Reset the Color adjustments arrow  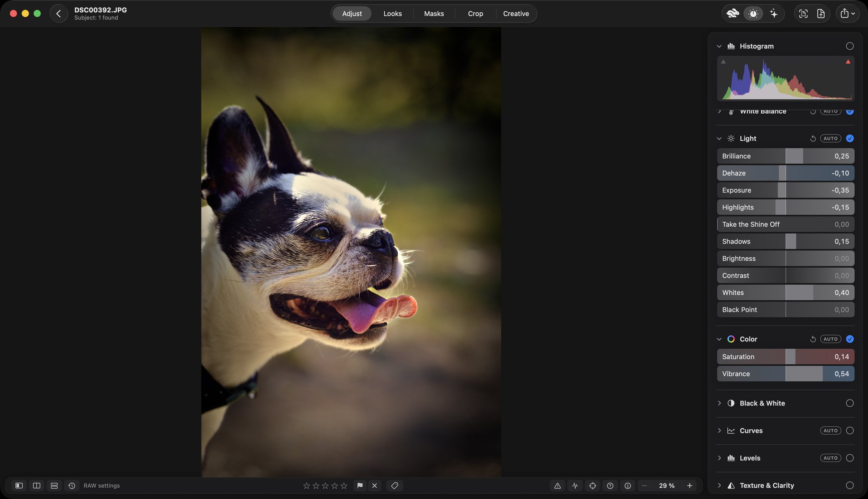click(x=813, y=339)
